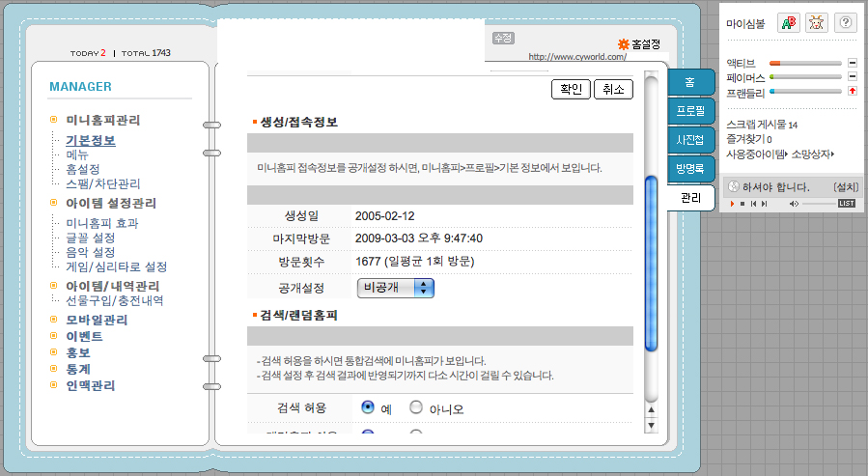The width and height of the screenshot is (868, 476).
Task: Click the minus icon beside 액티브 bar
Action: click(853, 63)
